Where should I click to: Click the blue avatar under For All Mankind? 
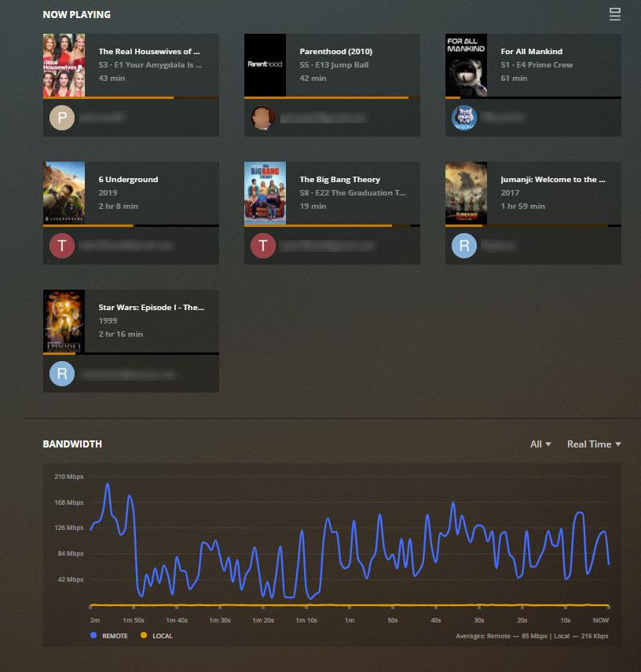[x=464, y=118]
